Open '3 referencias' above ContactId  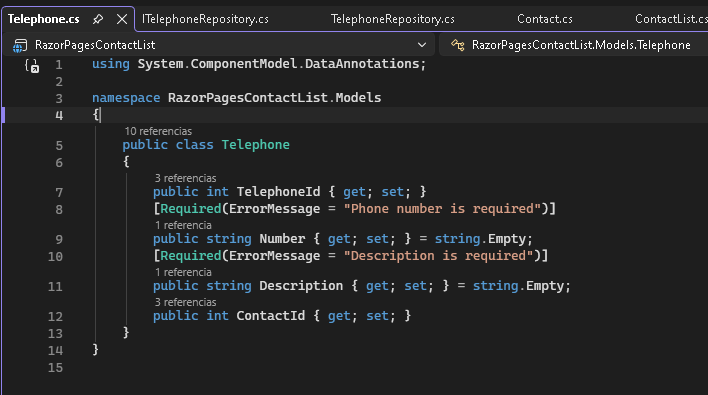click(185, 302)
